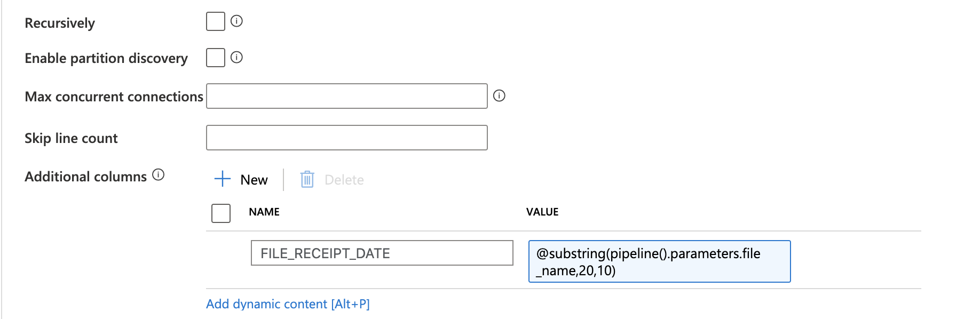Select the FILE_RECEIPT_DATE name field
This screenshot has height=319, width=980.
point(381,253)
